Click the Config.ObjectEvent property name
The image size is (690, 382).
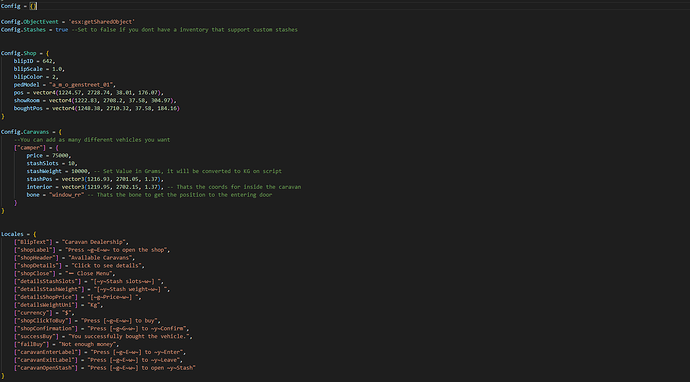[x=29, y=22]
